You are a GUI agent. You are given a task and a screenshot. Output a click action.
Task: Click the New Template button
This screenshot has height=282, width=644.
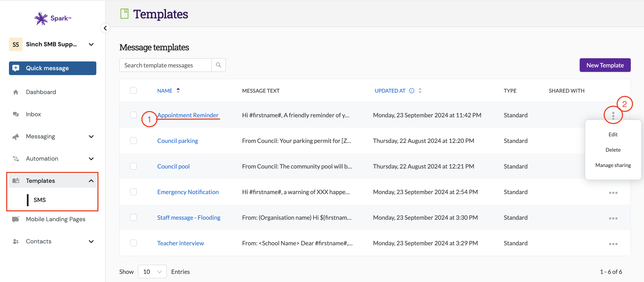[x=605, y=65]
